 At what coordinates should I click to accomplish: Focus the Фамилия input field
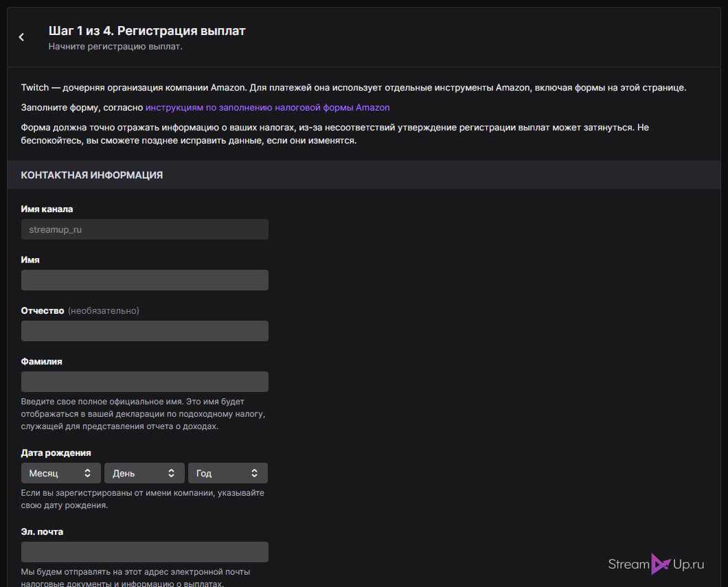(x=144, y=382)
